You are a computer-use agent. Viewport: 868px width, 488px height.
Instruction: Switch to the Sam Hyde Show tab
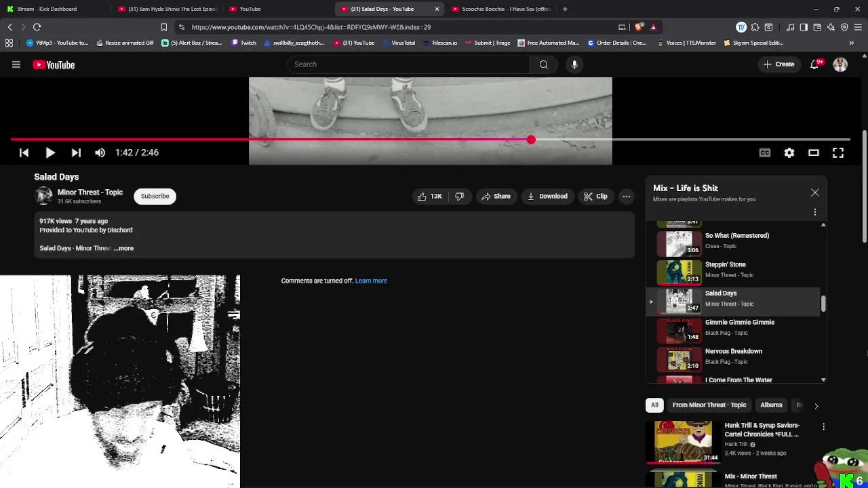166,9
